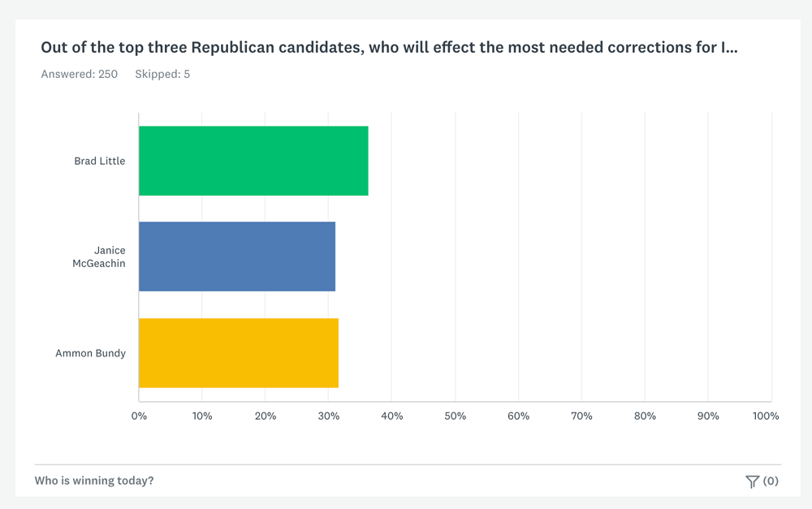Click the yellow Ammon Bundy bar

tap(239, 352)
